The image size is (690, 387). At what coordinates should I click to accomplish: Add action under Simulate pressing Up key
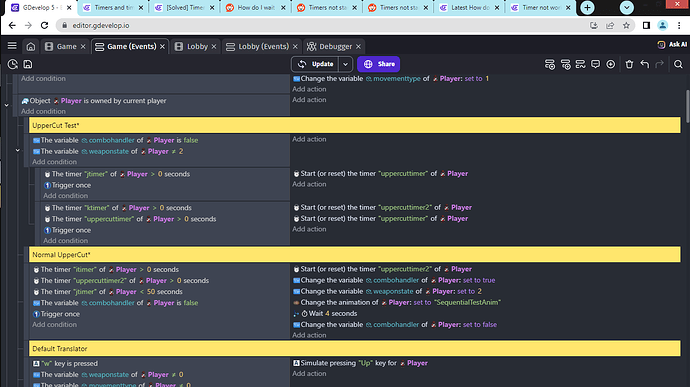tap(309, 374)
